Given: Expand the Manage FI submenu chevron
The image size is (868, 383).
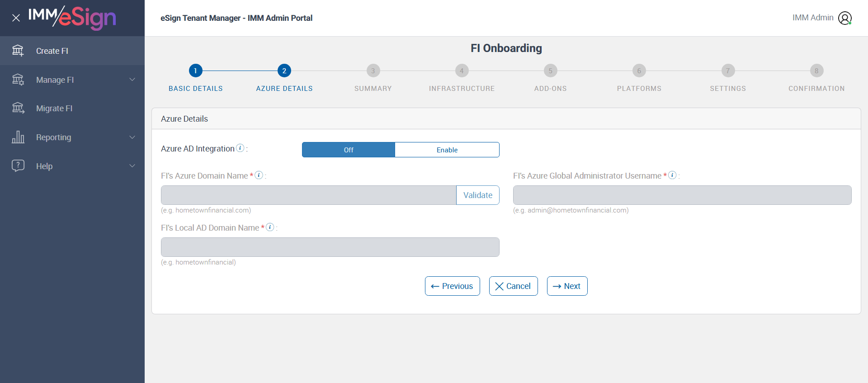Looking at the screenshot, I should point(132,80).
